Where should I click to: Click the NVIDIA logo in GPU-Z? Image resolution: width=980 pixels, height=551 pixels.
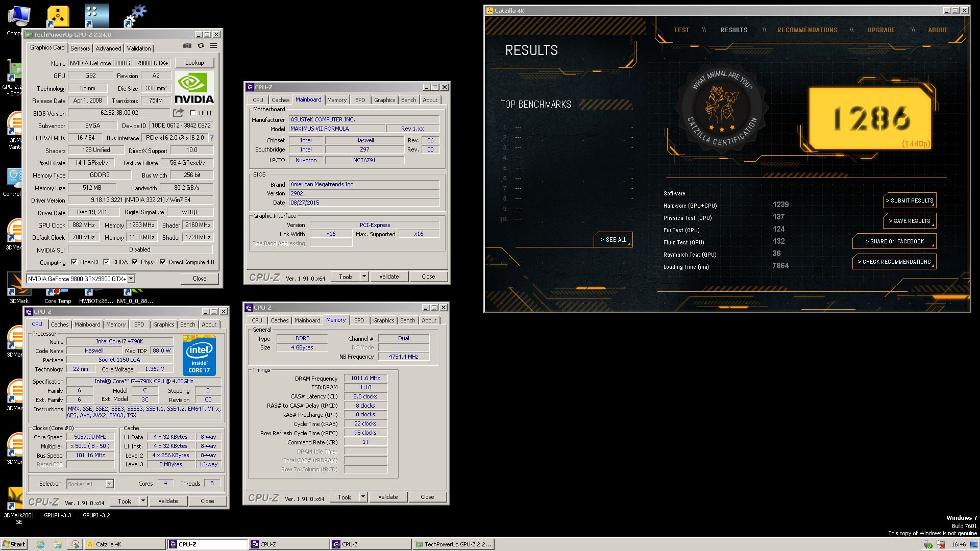coord(194,87)
